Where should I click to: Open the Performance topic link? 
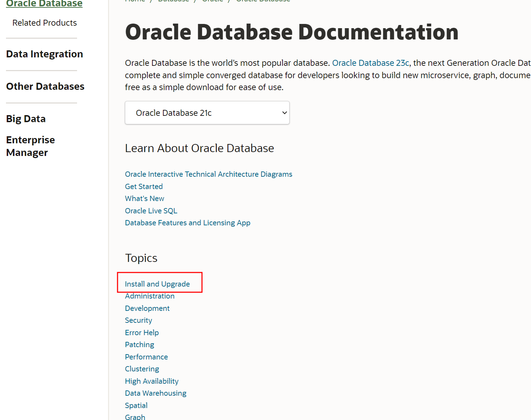pyautogui.click(x=146, y=357)
